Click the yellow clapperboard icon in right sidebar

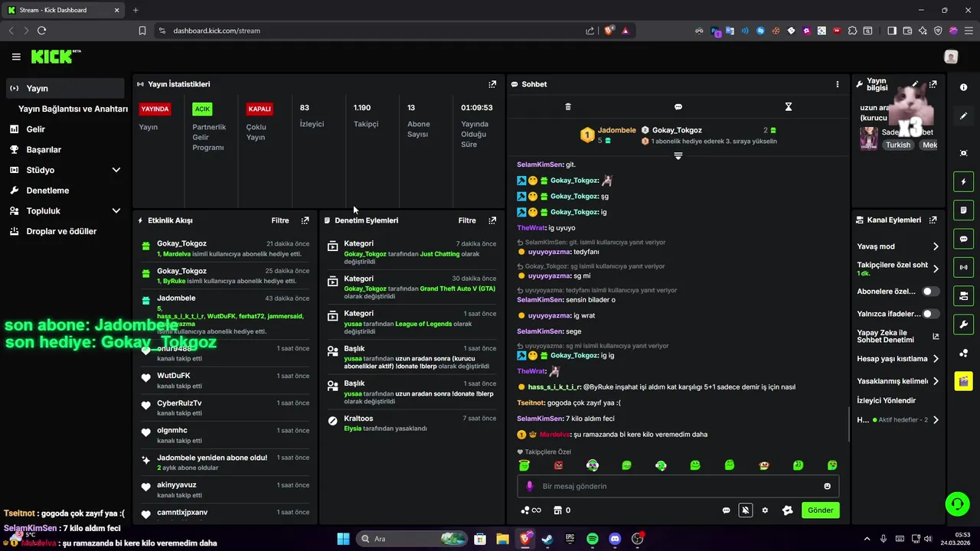click(963, 381)
